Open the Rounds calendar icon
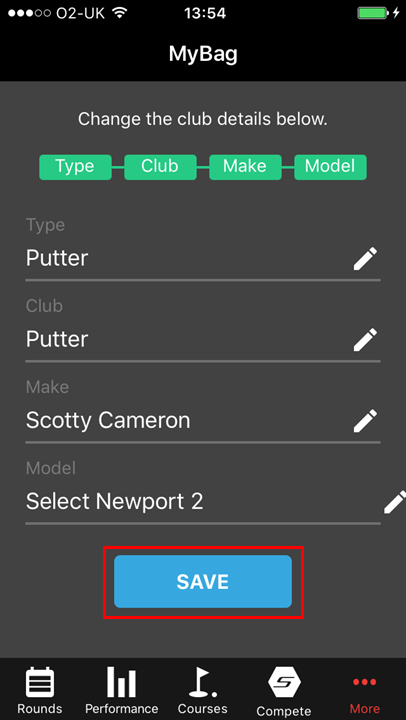The height and width of the screenshot is (720, 406). [40, 682]
